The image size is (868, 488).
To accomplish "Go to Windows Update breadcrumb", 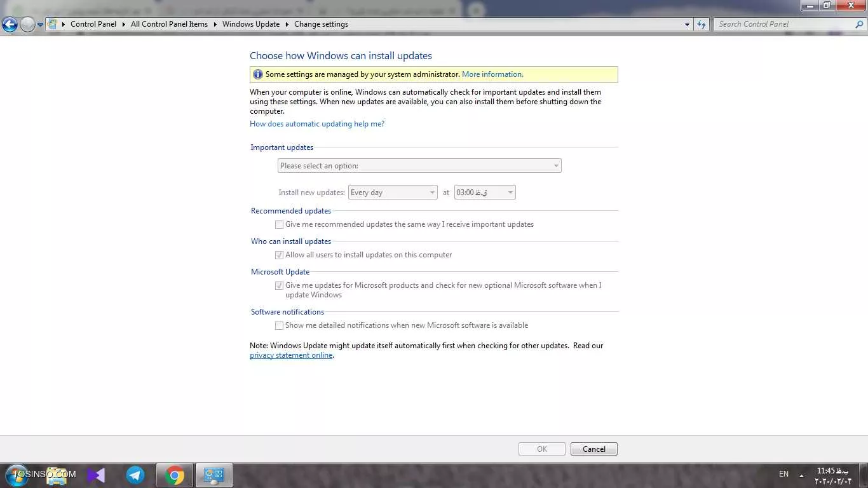I will click(251, 24).
